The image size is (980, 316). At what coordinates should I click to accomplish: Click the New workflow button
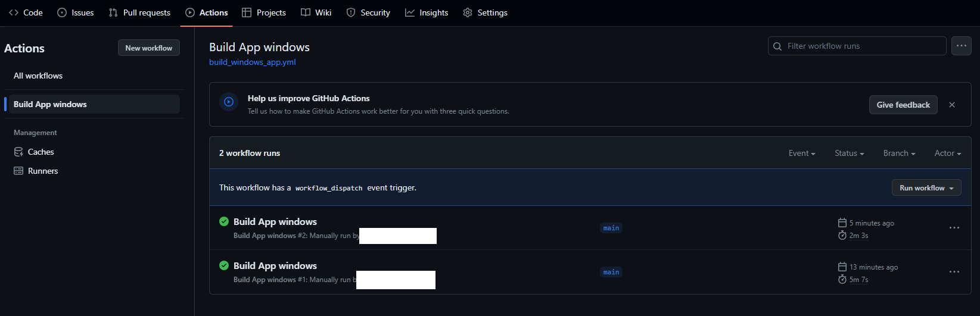coord(149,48)
